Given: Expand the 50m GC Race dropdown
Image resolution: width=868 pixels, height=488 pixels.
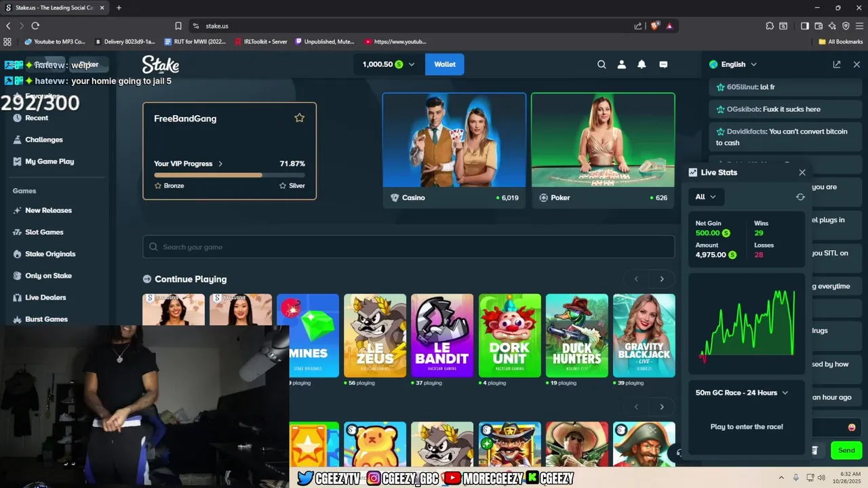Looking at the screenshot, I should (785, 392).
